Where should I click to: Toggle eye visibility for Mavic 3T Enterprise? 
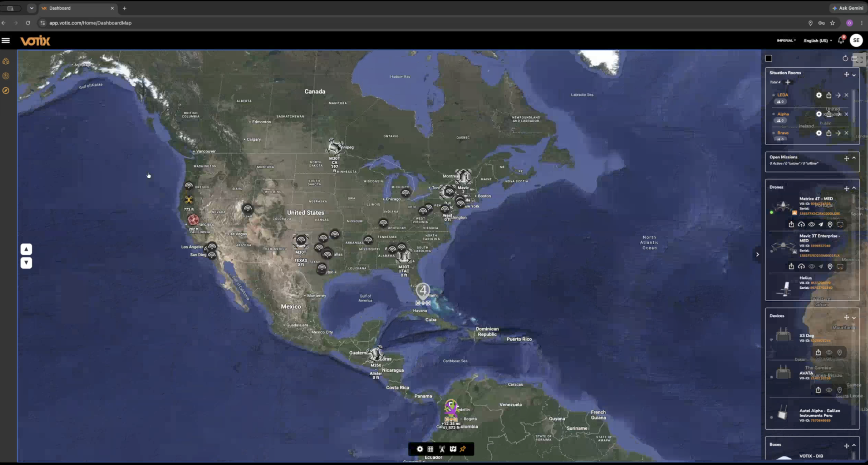811,266
